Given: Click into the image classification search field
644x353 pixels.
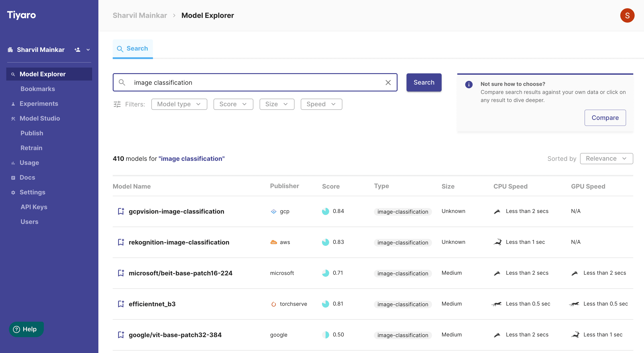Looking at the screenshot, I should pos(255,82).
